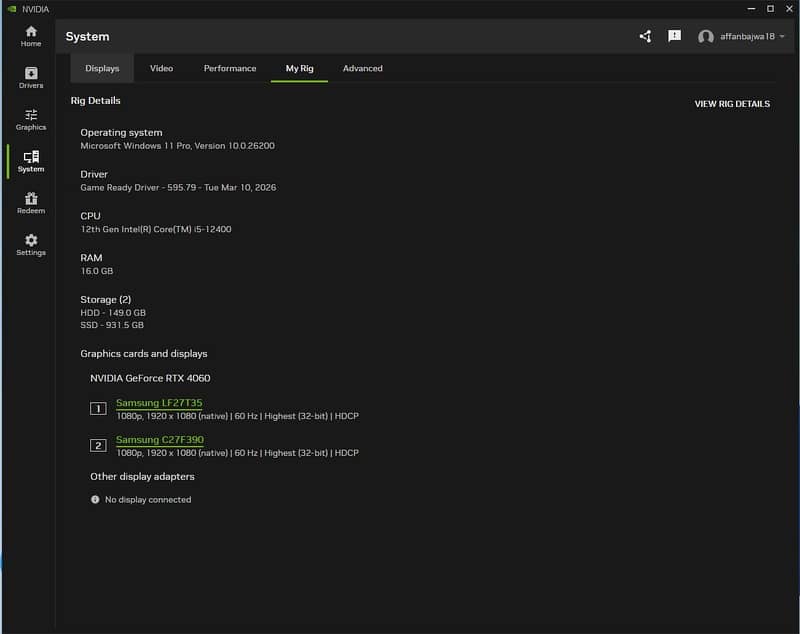Minimize the NVIDIA app window

[752, 9]
